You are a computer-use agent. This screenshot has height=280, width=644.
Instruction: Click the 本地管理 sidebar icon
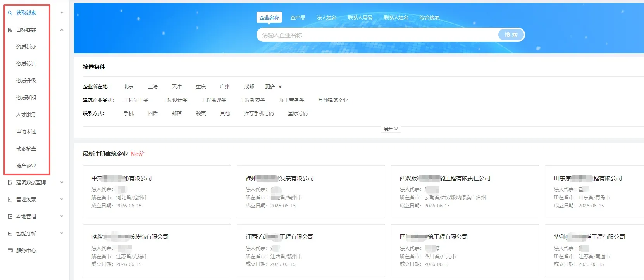pos(10,216)
